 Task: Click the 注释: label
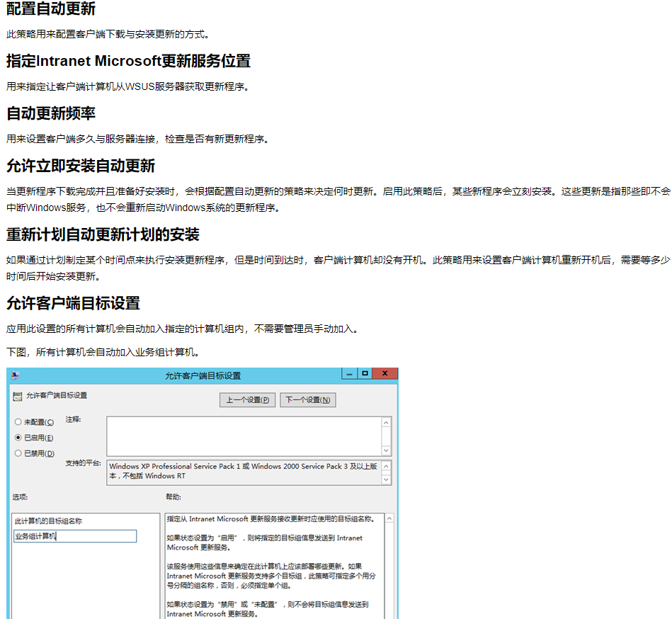(x=73, y=419)
